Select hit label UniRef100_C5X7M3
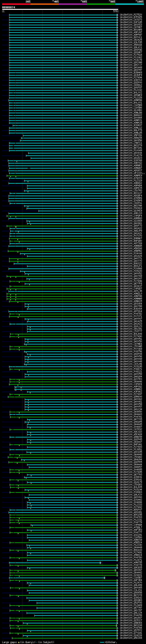This screenshot has width=146, height=644. 131,191
